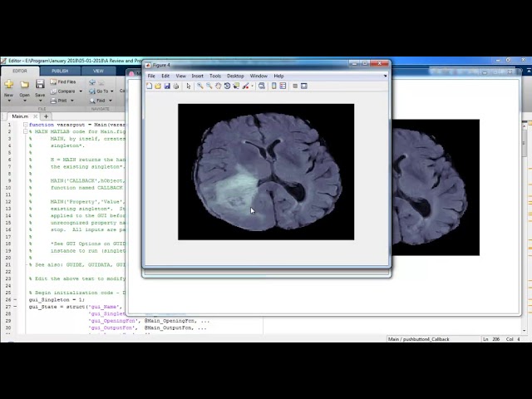Viewport: 532px width, 399px height.
Task: Click the Print button in Editor
Action: point(59,101)
